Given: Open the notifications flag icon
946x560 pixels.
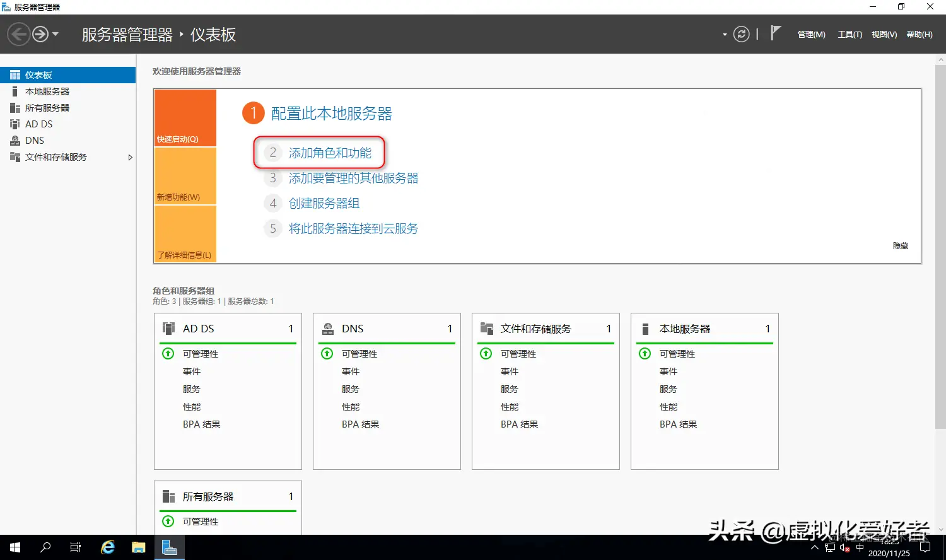Looking at the screenshot, I should pos(774,33).
